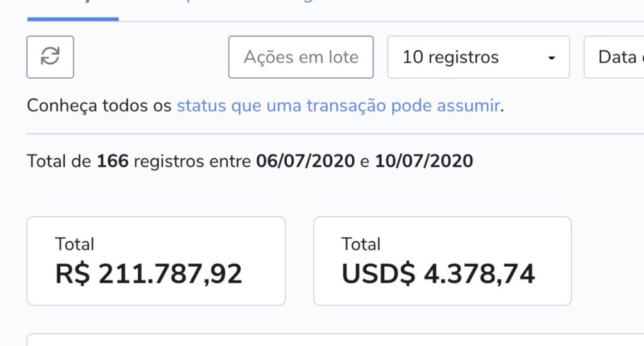This screenshot has width=644, height=346.
Task: Follow the status que uma transação pode assumir link
Action: click(x=338, y=106)
